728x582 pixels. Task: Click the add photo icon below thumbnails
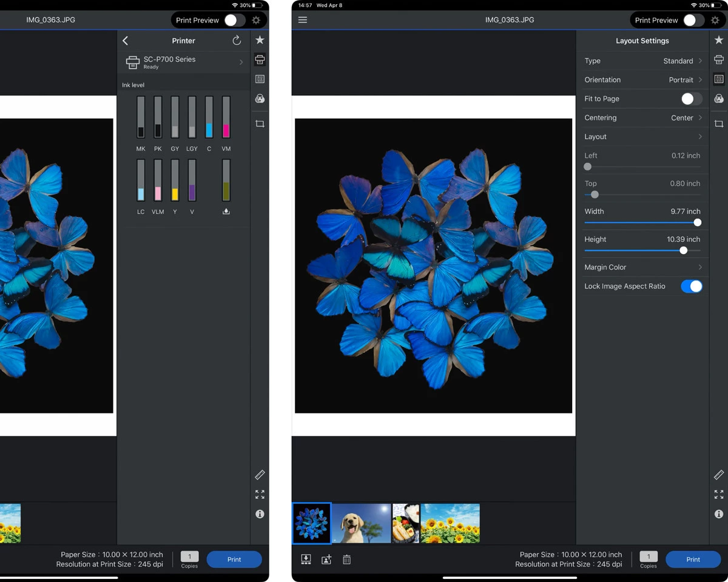tap(326, 560)
